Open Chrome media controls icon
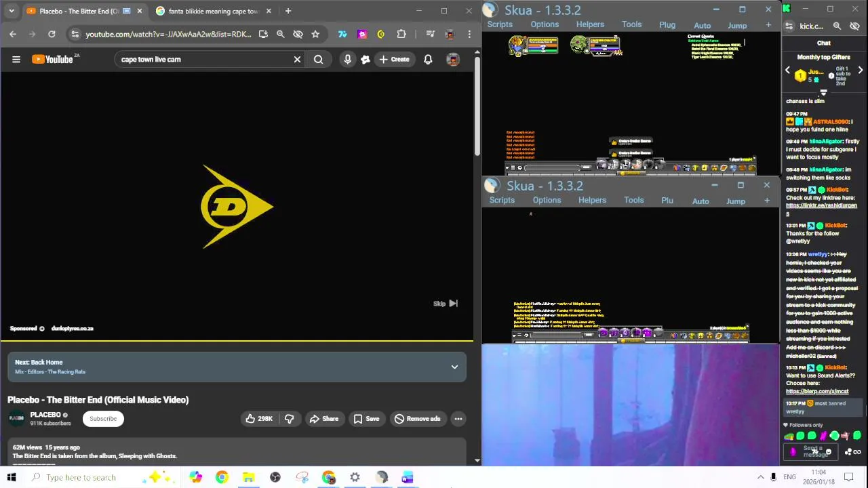This screenshot has height=488, width=868. point(430,34)
